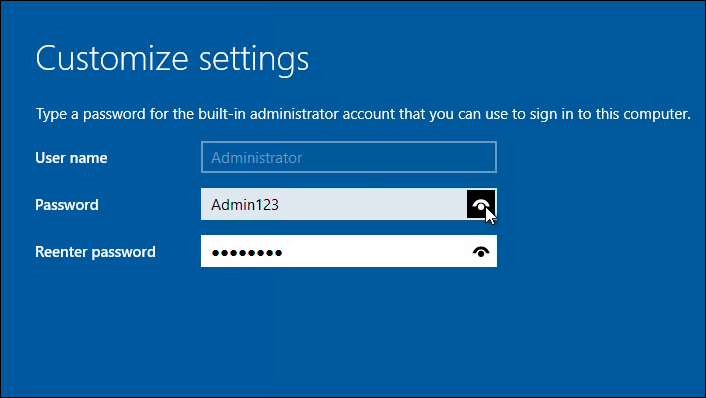Focus the Password input field
This screenshot has width=706, height=398.
(x=334, y=204)
